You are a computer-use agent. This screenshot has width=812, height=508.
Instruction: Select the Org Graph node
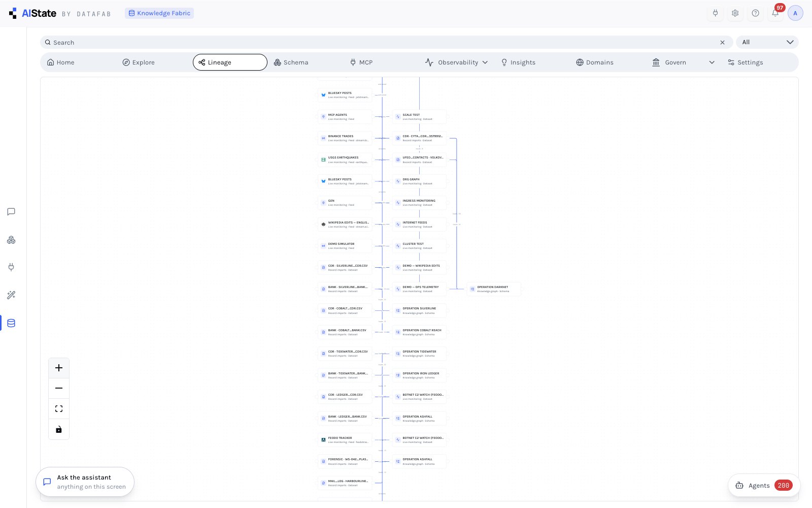point(420,181)
